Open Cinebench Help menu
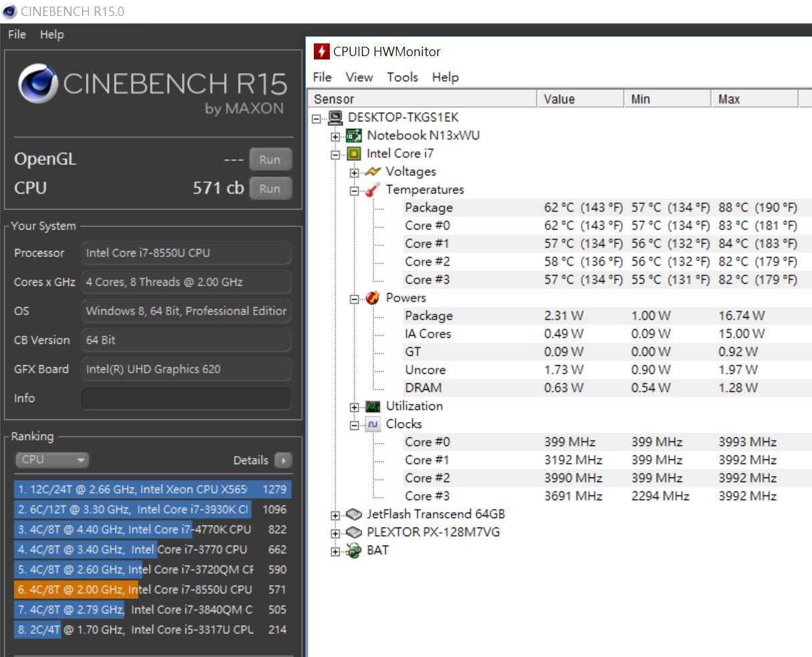 [52, 34]
